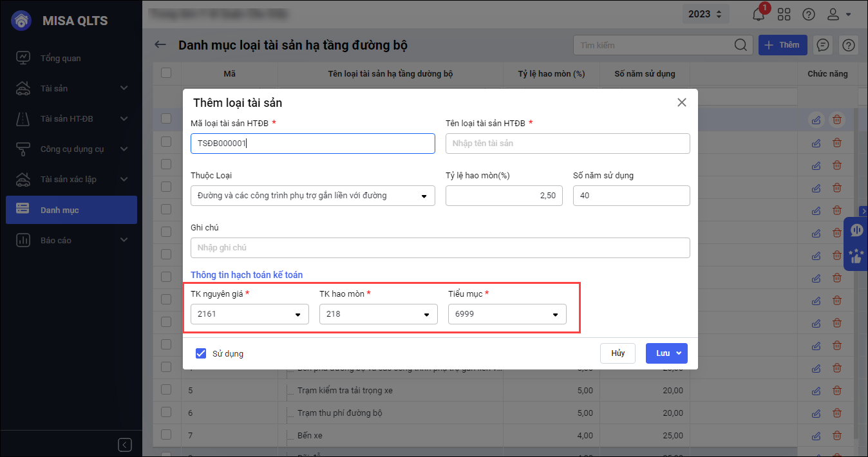Viewport: 868px width, 457px height.
Task: Click the Lưu button
Action: [663, 353]
